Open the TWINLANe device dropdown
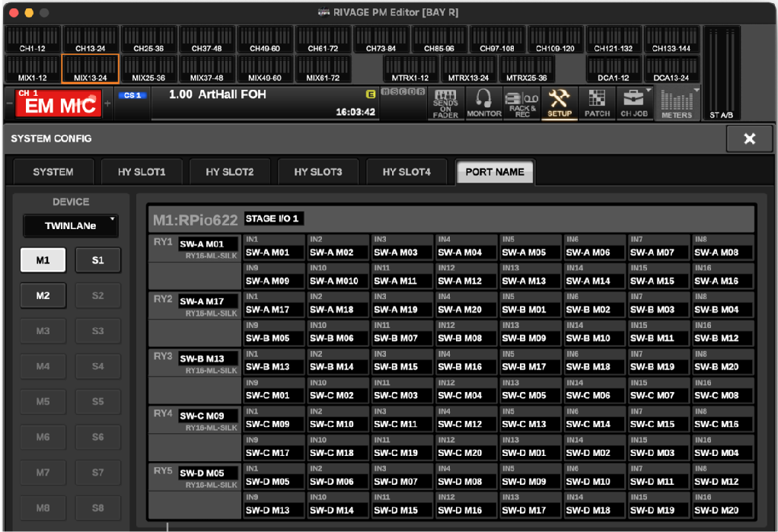Screen dimensions: 778x532 coord(71,226)
